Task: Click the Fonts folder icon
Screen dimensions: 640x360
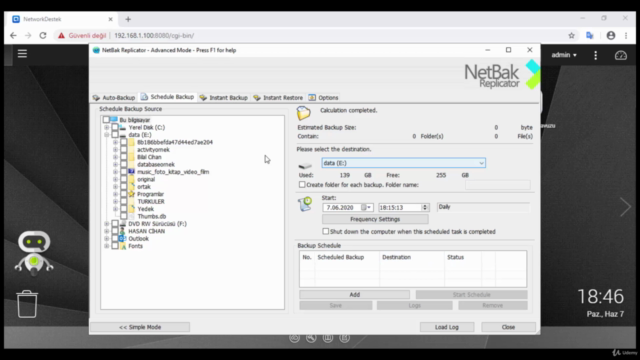Action: 122,246
